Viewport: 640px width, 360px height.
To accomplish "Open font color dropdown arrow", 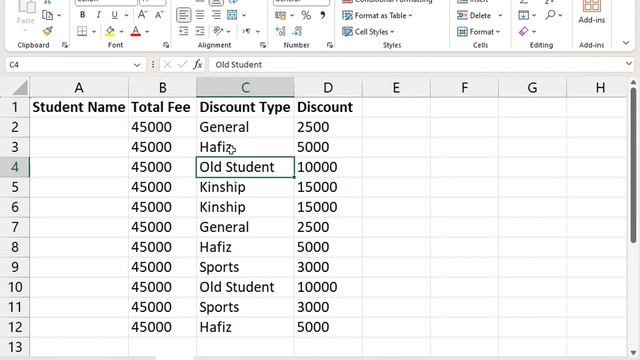I will (x=147, y=31).
